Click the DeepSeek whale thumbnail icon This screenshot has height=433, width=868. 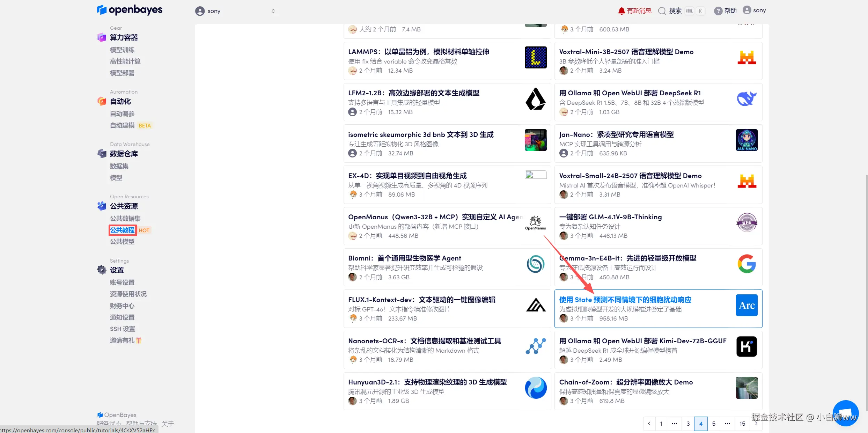pyautogui.click(x=746, y=99)
